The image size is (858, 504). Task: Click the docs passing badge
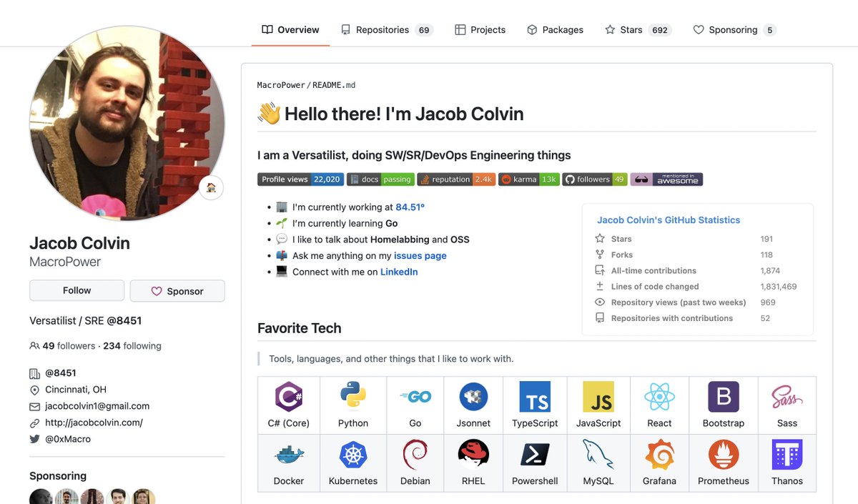(380, 179)
